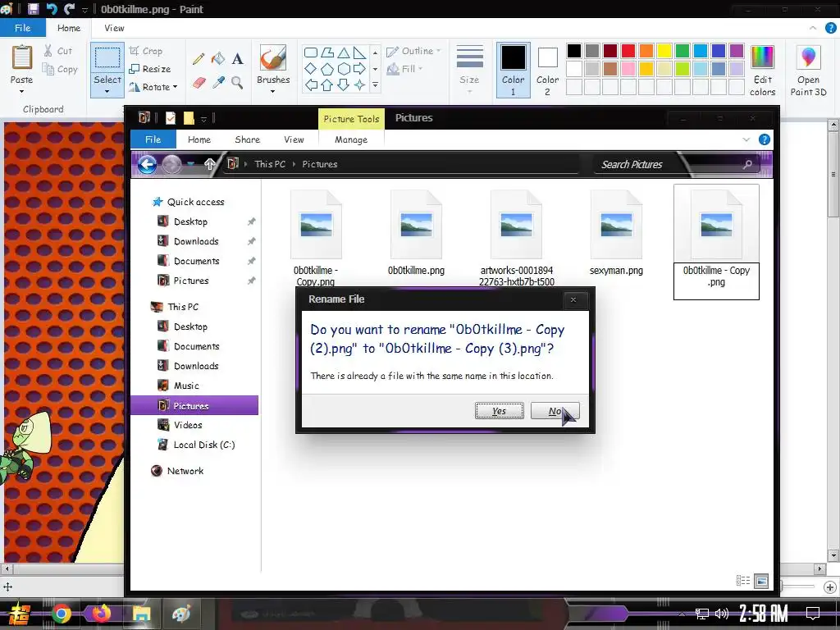Open Paint's File menu
The image size is (840, 630).
22,28
